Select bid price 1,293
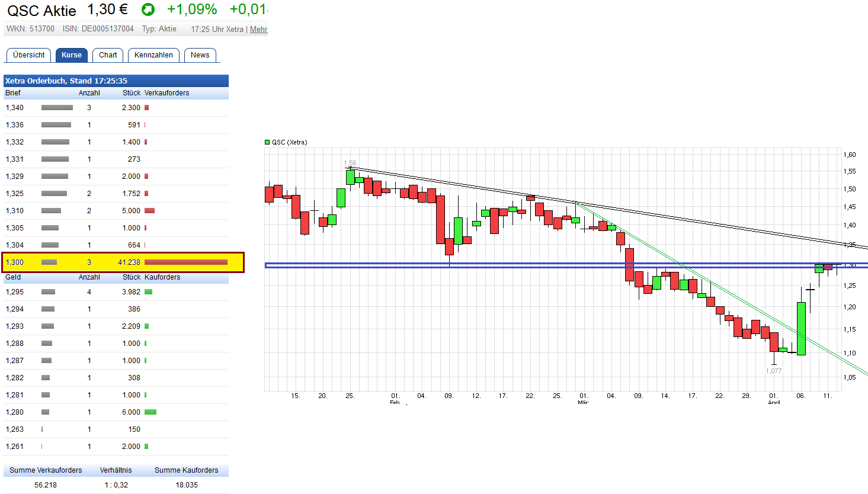Image resolution: width=868 pixels, height=494 pixels. pyautogui.click(x=15, y=326)
